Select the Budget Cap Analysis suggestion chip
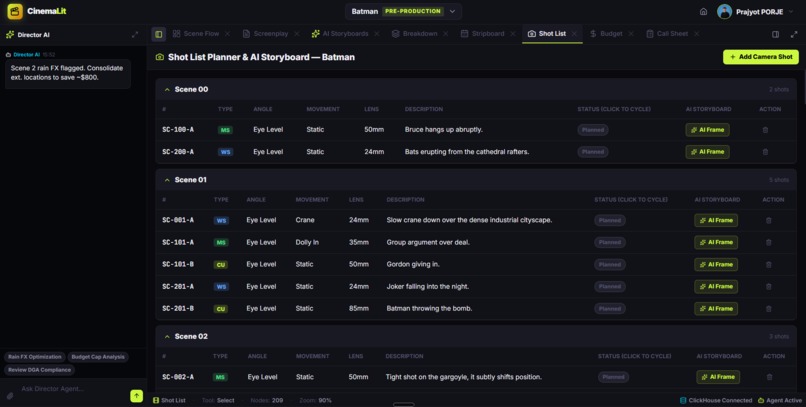The width and height of the screenshot is (806, 407). point(98,357)
